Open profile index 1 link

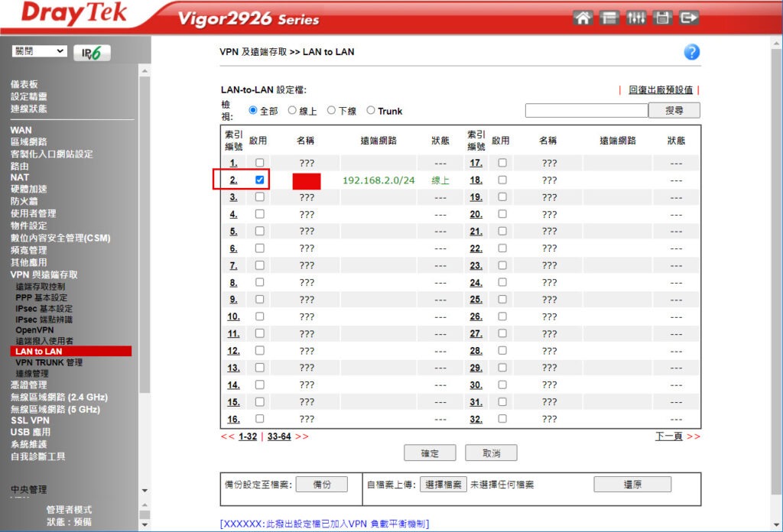click(233, 164)
